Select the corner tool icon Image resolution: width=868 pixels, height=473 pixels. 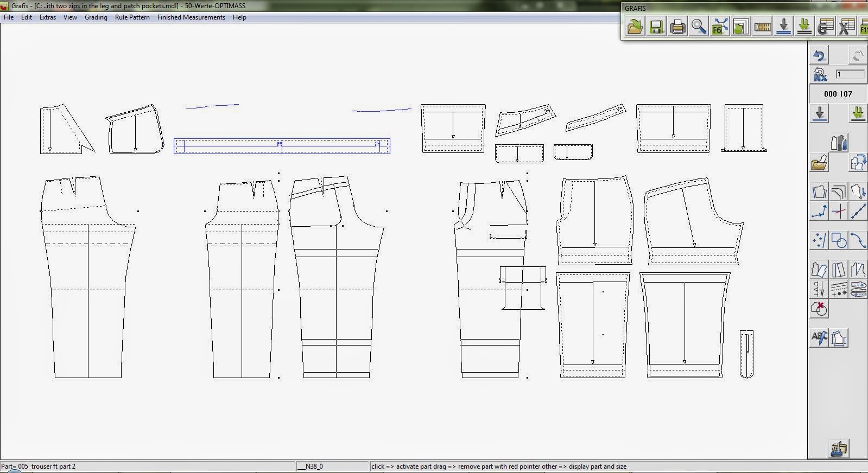(x=839, y=191)
